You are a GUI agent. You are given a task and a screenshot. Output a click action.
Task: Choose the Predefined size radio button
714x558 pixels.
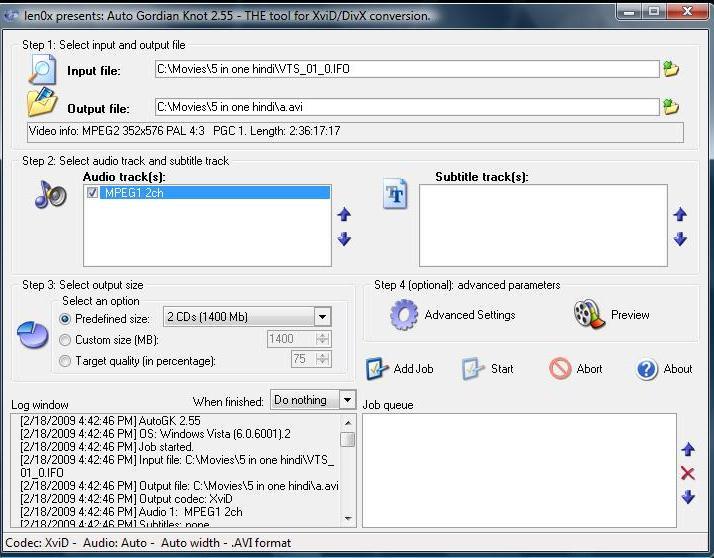coord(66,319)
